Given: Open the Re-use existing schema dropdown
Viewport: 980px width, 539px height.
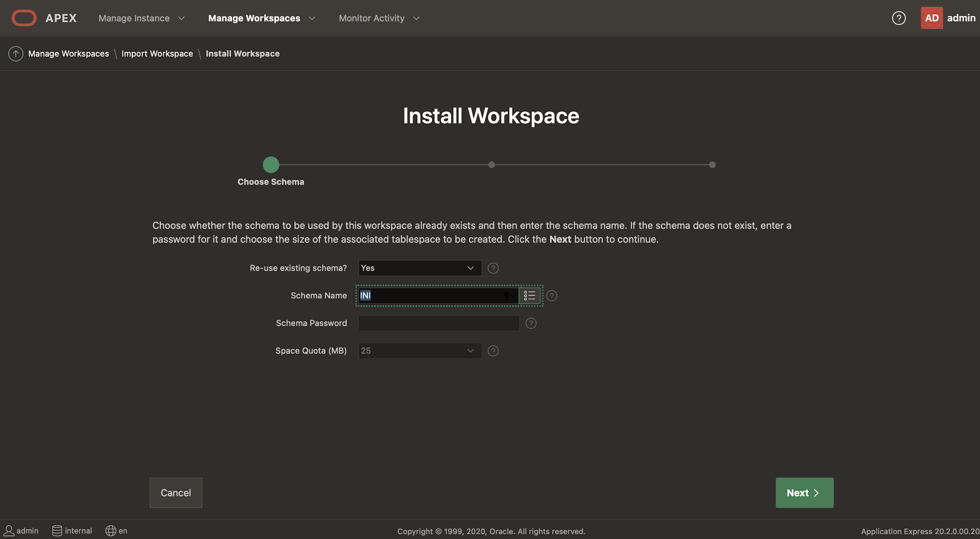Looking at the screenshot, I should (419, 268).
